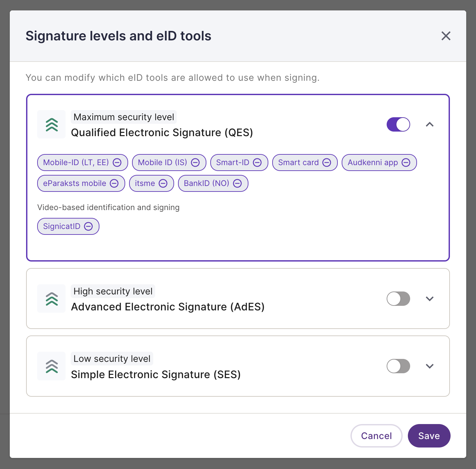This screenshot has height=469, width=476.
Task: Remove BankID (NO) with minus icon
Action: (237, 183)
